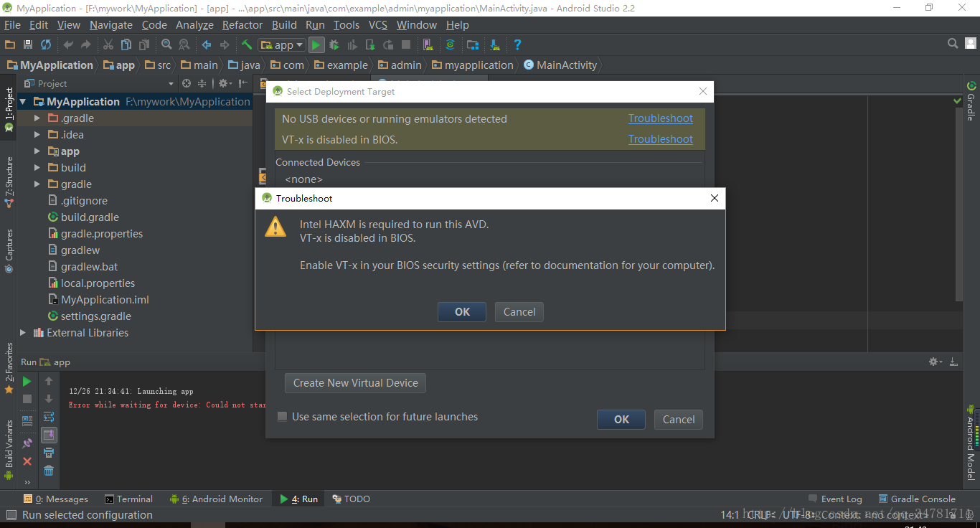Click the green Run app toolbar button
This screenshot has height=528, width=980.
tap(316, 44)
